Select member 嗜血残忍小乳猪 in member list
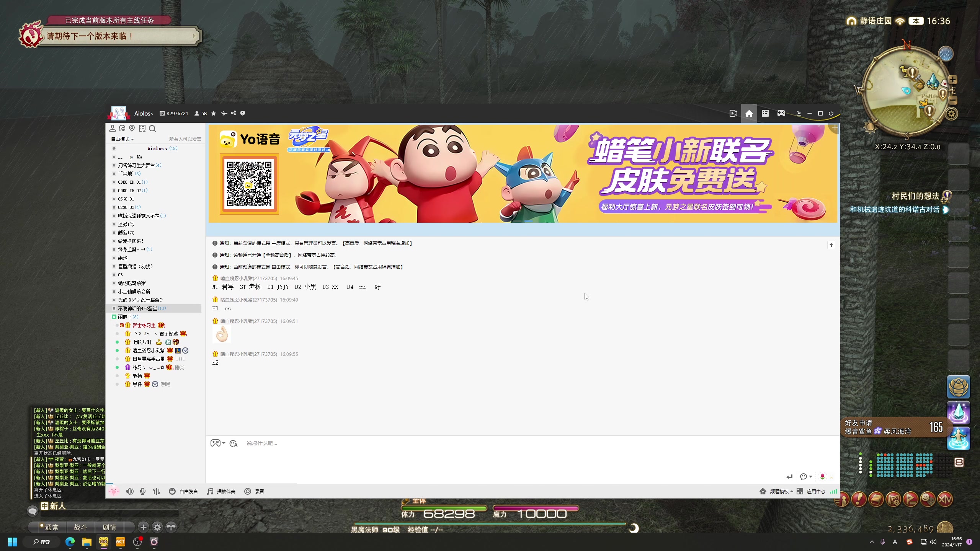The width and height of the screenshot is (980, 551). (149, 350)
